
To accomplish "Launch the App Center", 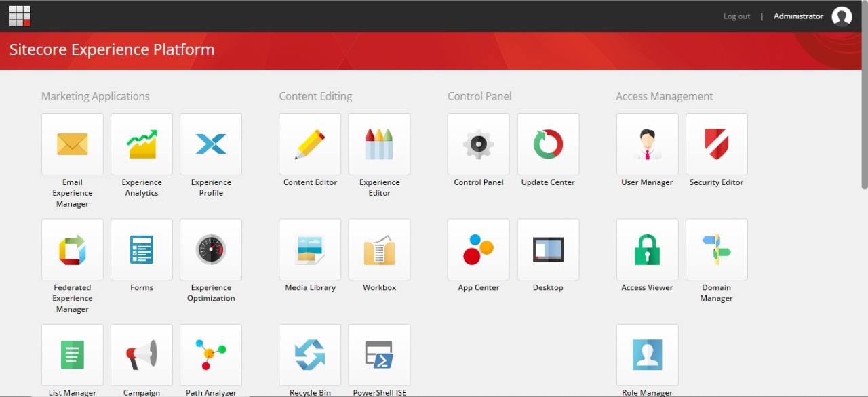I will [x=479, y=249].
